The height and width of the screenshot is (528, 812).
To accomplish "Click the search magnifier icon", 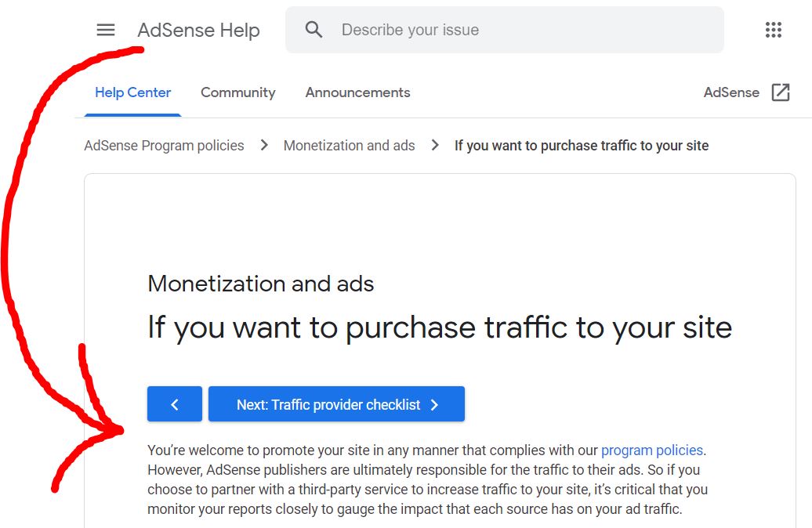I will click(314, 30).
